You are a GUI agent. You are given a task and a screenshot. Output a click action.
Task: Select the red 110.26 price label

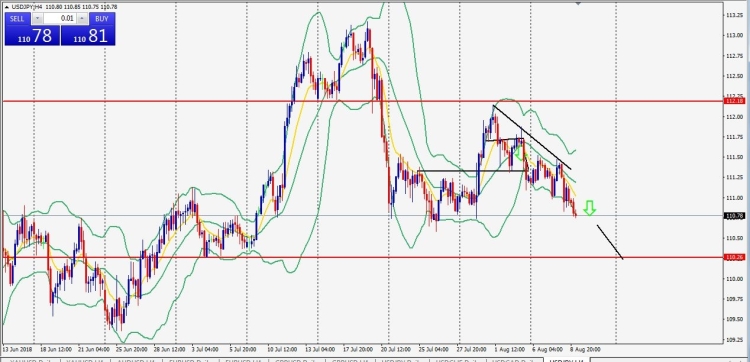[734, 257]
